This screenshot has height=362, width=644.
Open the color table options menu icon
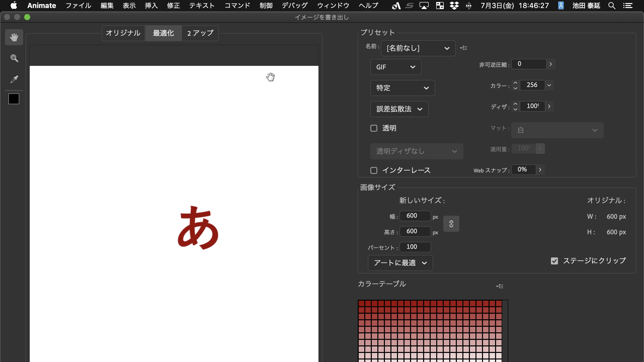click(x=500, y=286)
